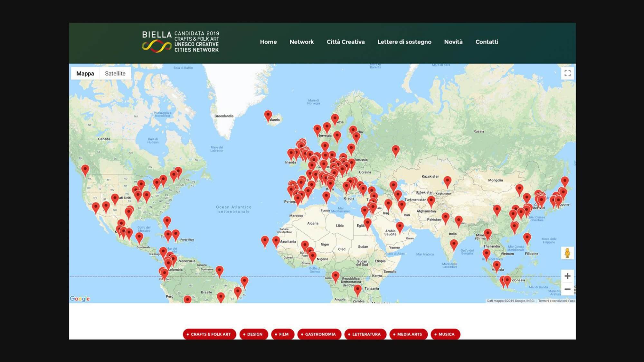Image resolution: width=644 pixels, height=362 pixels.
Task: Open the Novità menu item
Action: pyautogui.click(x=453, y=42)
